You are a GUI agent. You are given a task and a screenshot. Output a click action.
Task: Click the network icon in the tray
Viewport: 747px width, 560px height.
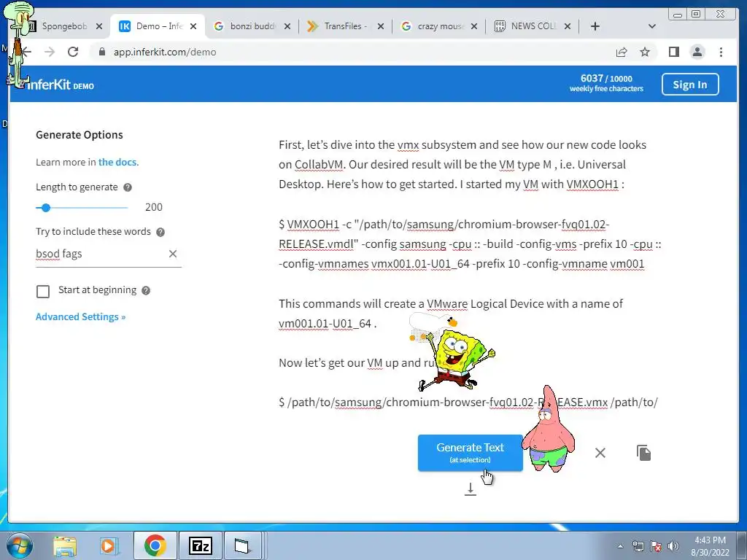pos(638,546)
